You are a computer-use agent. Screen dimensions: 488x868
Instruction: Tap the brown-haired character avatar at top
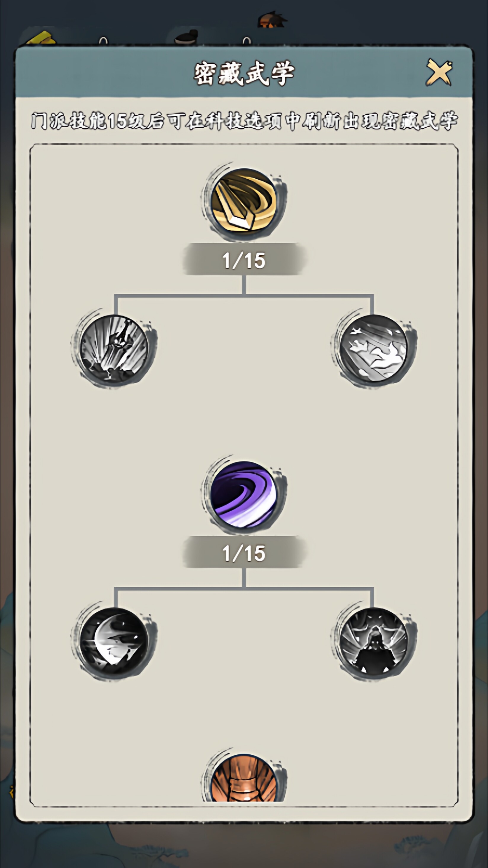pyautogui.click(x=272, y=20)
